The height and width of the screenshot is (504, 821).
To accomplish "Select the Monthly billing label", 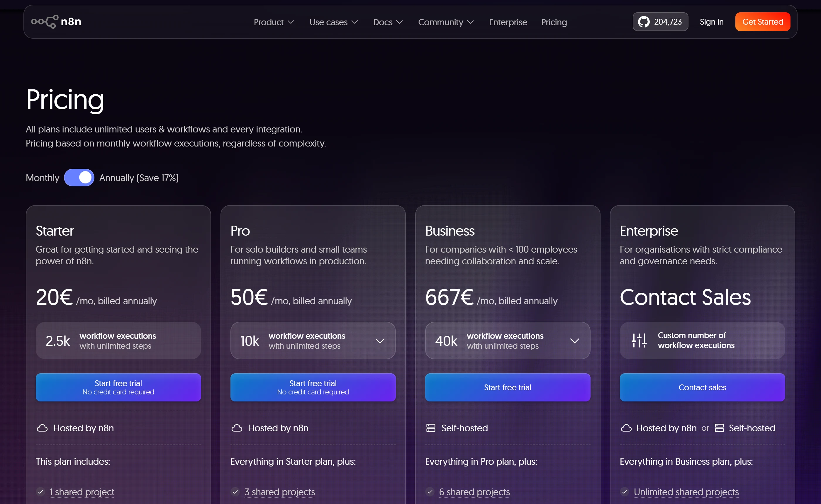I will coord(42,178).
